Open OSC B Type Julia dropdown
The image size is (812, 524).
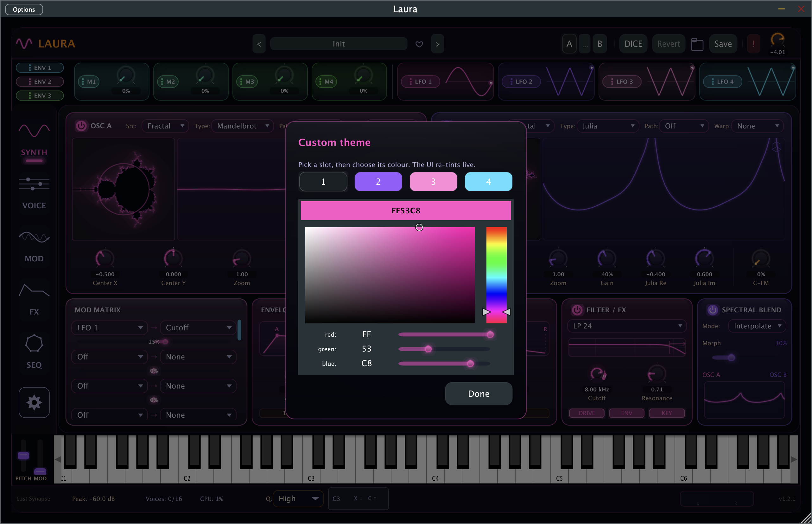pos(608,126)
